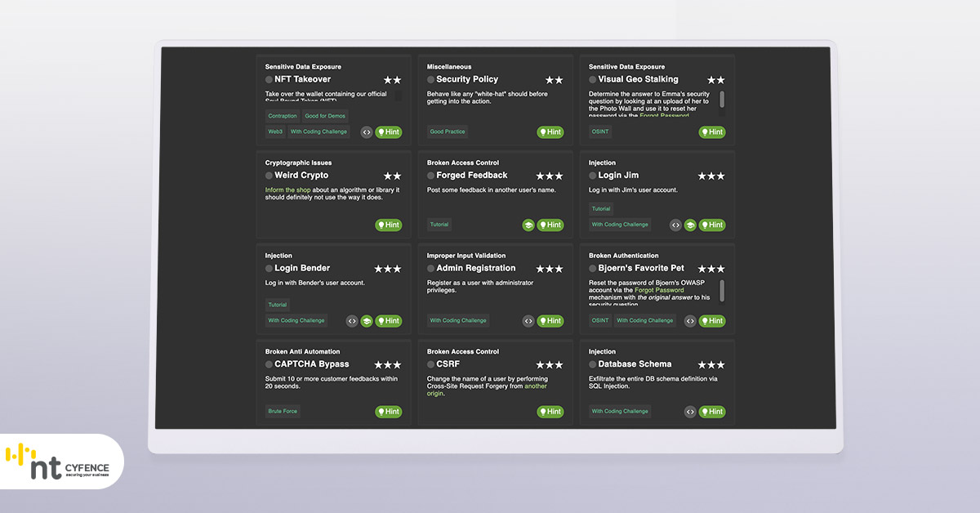Click status circle next to Weird Crypto
Screen dimensions: 980x513
(269, 176)
